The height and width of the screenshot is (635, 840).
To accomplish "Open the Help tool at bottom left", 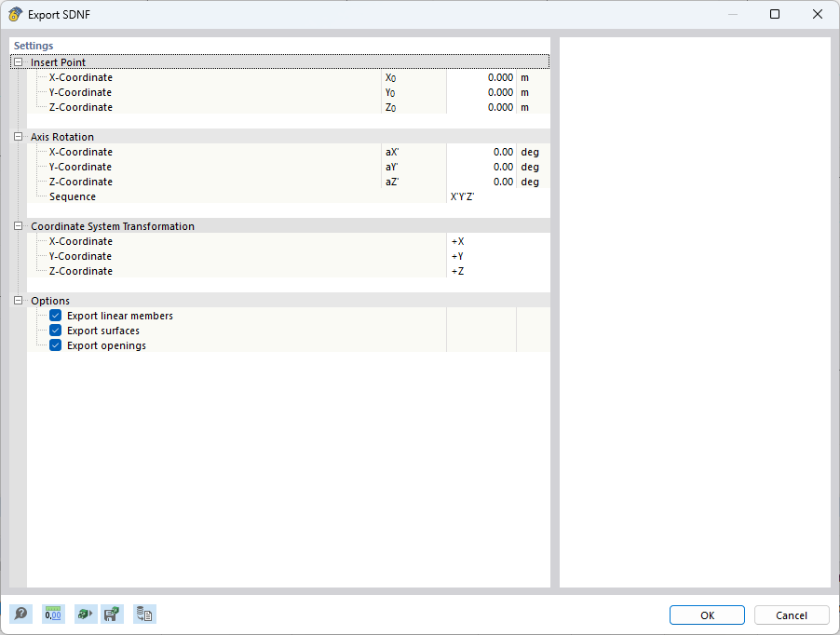I will coord(20,614).
